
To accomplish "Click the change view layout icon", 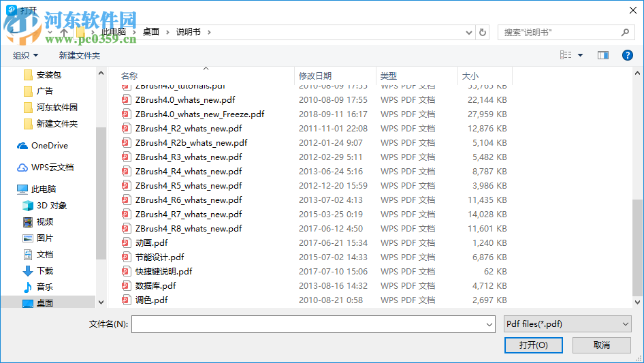I will [566, 55].
